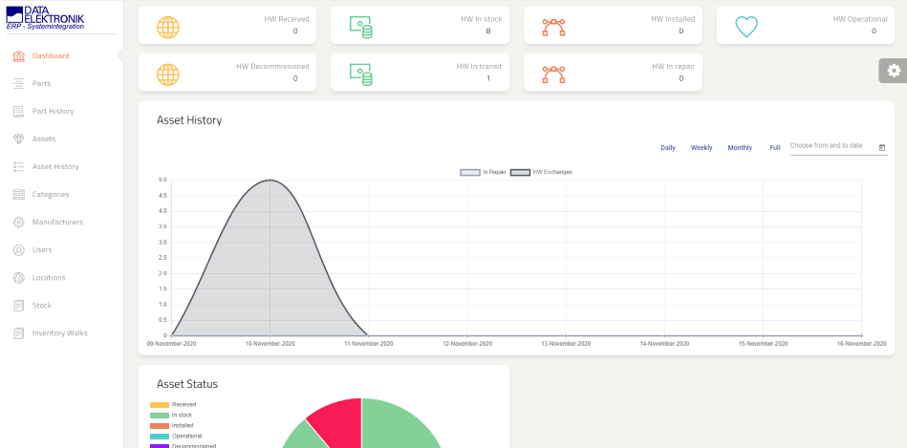Click the Dashboard building icon in sidebar
This screenshot has width=907, height=448.
coord(19,56)
